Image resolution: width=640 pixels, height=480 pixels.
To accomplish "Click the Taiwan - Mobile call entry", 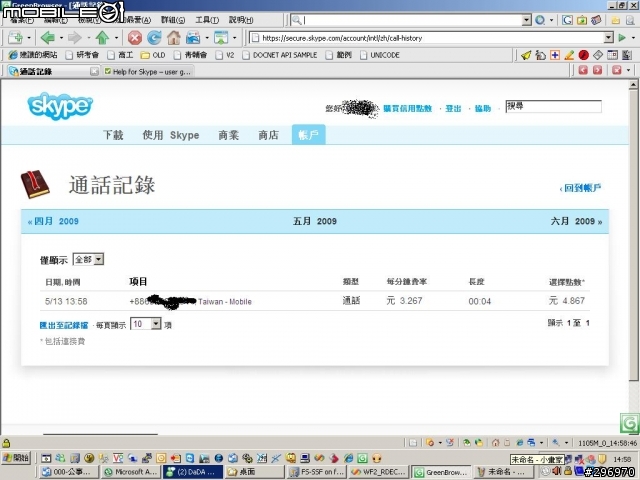I will coord(225,302).
